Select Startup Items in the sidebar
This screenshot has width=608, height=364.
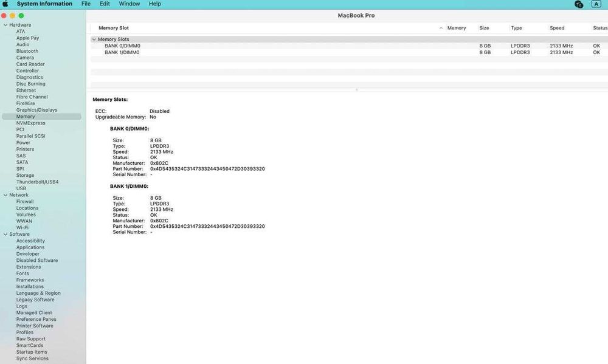click(32, 352)
